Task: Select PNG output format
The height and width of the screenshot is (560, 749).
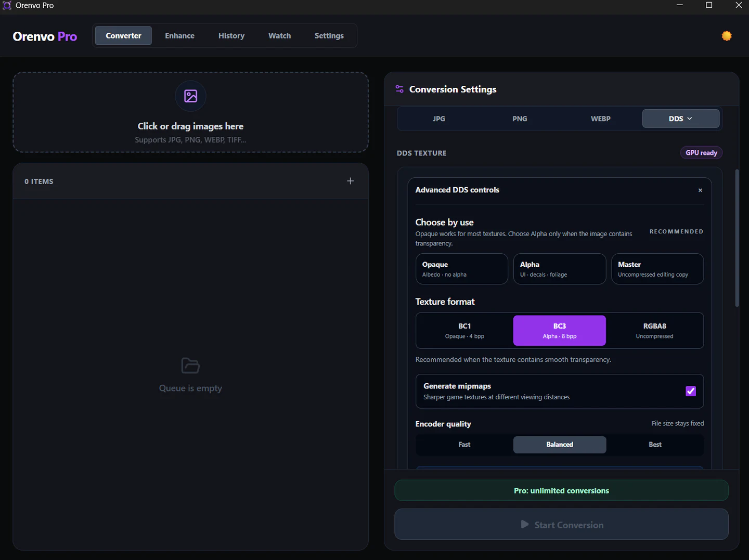Action: (x=520, y=119)
